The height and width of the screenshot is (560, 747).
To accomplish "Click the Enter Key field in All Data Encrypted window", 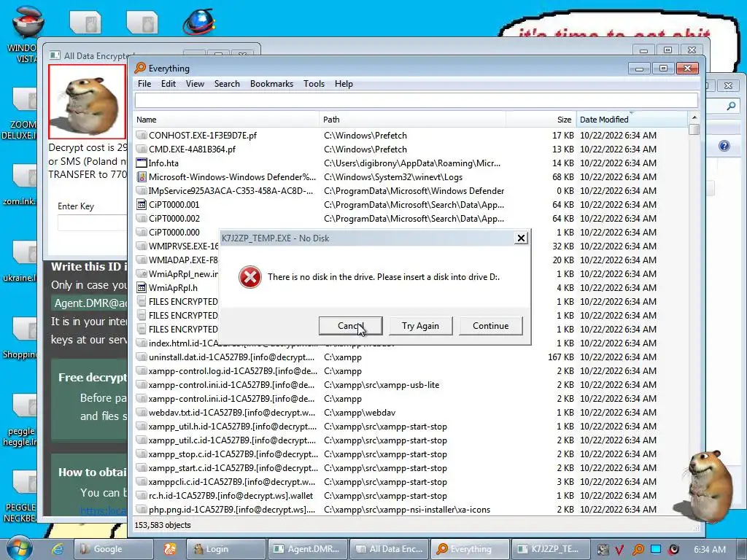I will coord(92,222).
